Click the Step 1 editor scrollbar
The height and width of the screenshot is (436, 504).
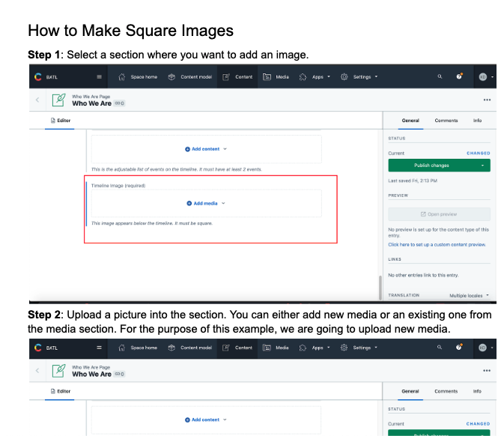pyautogui.click(x=380, y=288)
